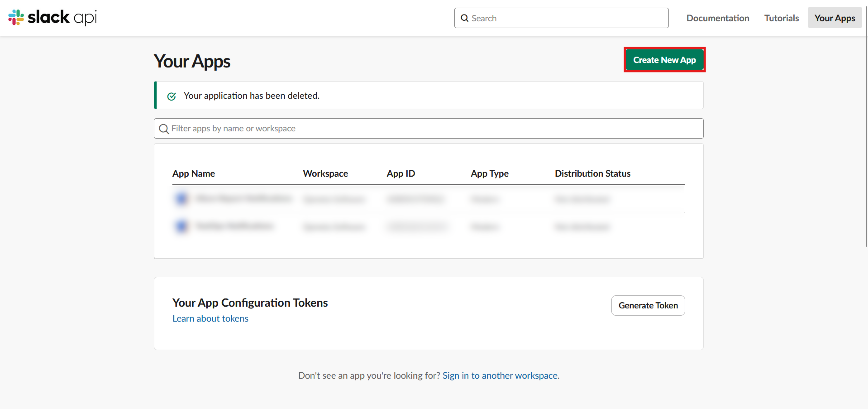
Task: Click the second app's blurred icon
Action: (181, 226)
